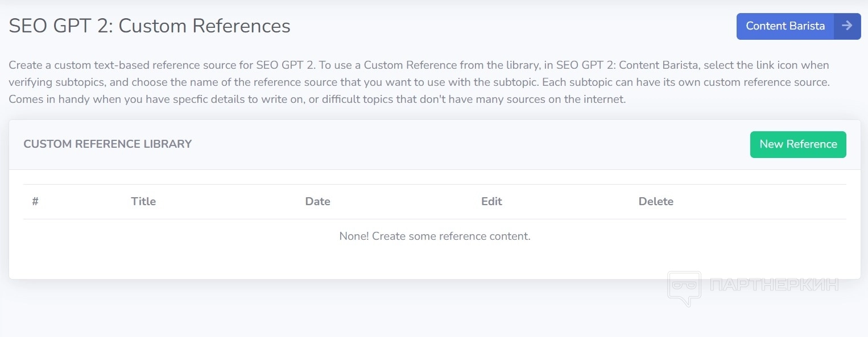Click the Edit column header
Image resolution: width=868 pixels, height=337 pixels.
[491, 202]
